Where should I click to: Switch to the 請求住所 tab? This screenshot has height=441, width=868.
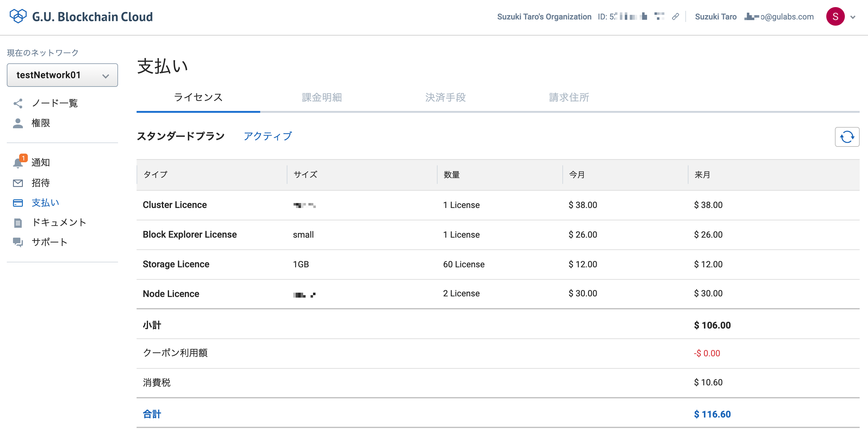click(x=569, y=97)
